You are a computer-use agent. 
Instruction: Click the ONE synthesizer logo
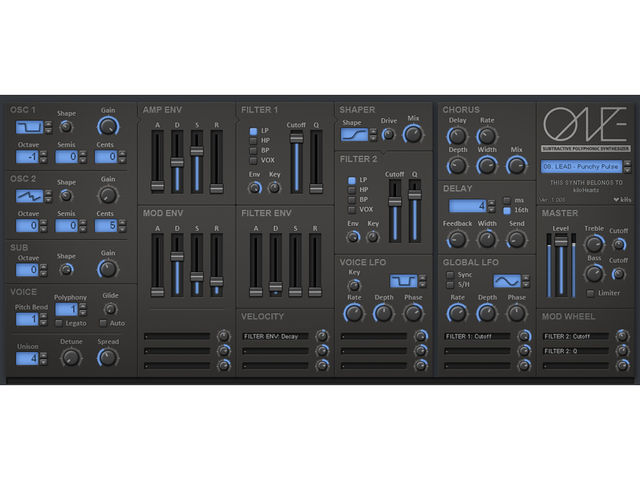[586, 124]
